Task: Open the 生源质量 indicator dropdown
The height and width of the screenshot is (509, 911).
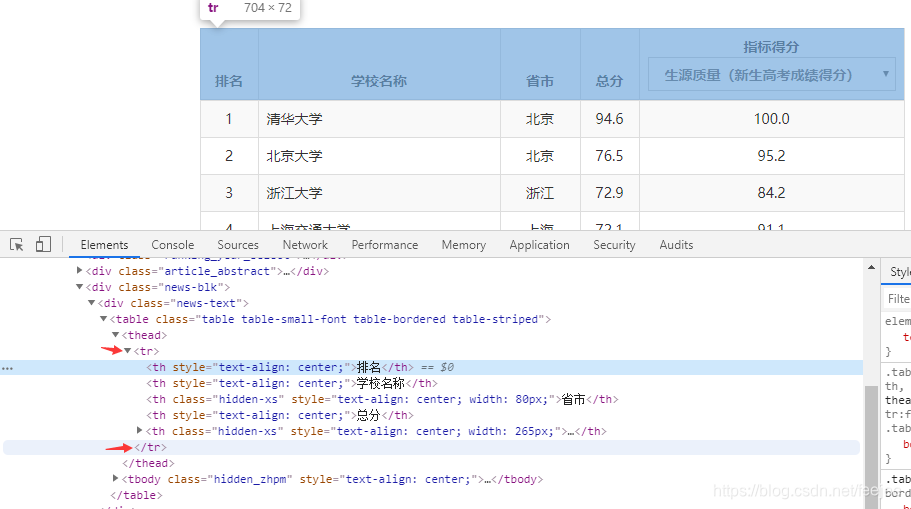Action: [x=772, y=74]
